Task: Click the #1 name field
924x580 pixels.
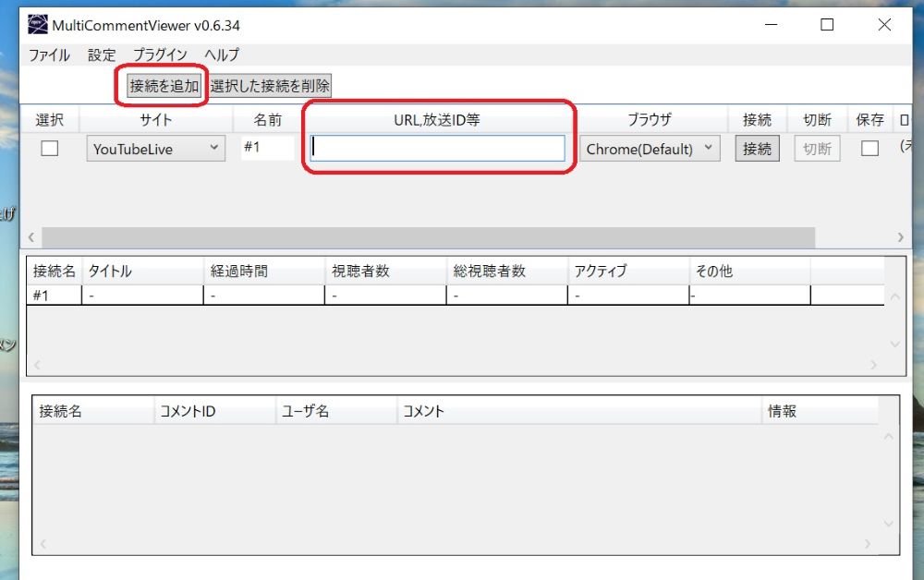Action: point(268,147)
